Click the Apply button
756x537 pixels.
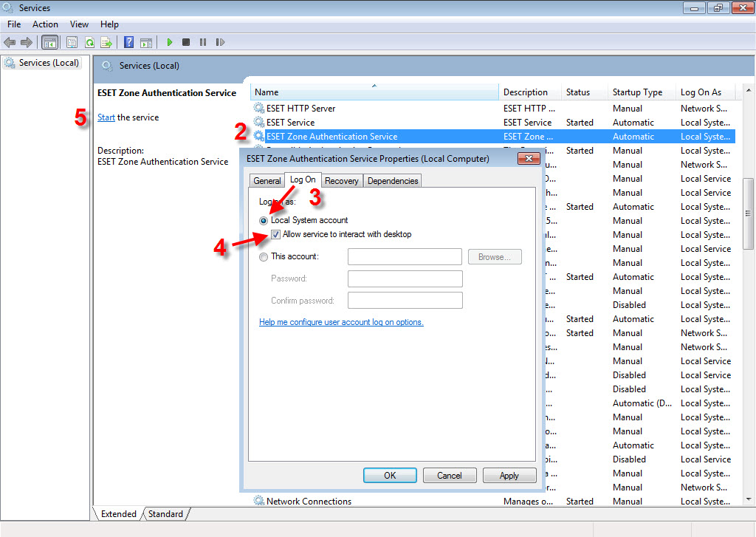(x=509, y=475)
